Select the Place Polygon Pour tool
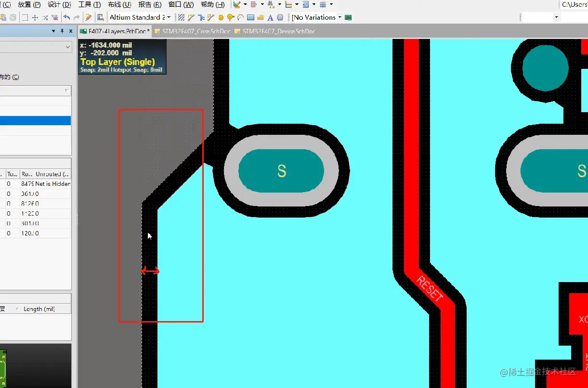Image resolution: width=588 pixels, height=388 pixels. pyautogui.click(x=260, y=17)
